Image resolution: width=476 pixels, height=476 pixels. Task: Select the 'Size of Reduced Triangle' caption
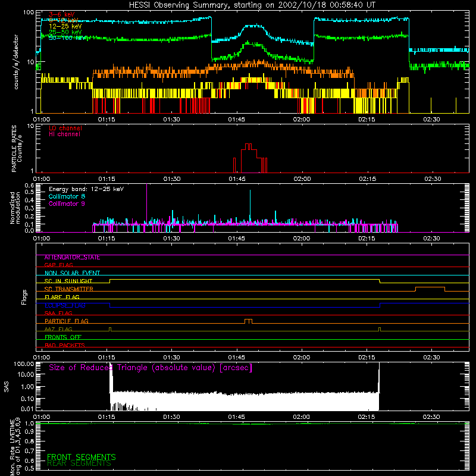(x=151, y=368)
